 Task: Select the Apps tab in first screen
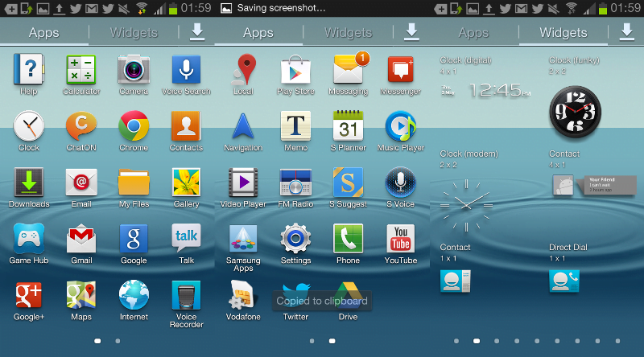pos(44,32)
